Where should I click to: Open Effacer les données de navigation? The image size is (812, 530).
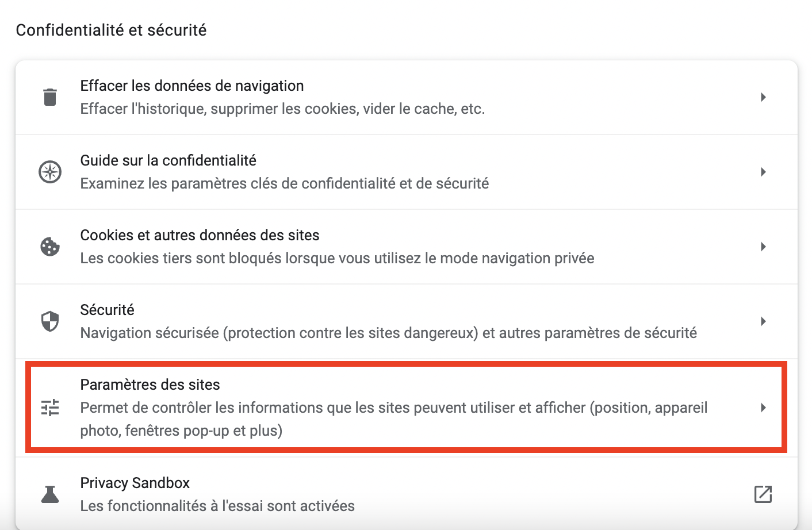(x=192, y=86)
